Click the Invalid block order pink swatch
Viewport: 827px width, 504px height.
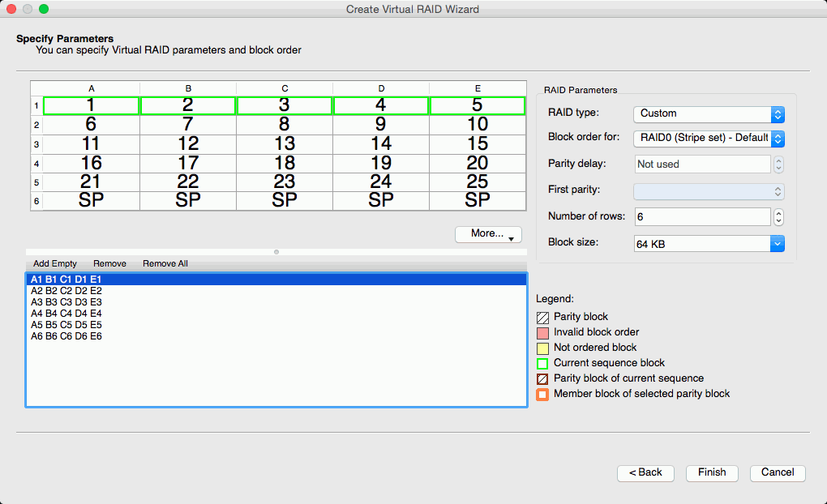[x=542, y=332]
